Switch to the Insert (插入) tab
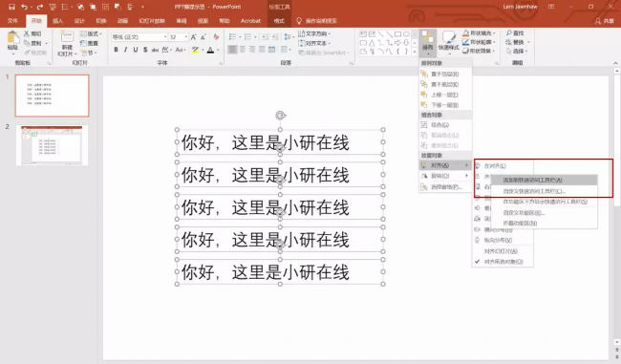This screenshot has width=621, height=364. coord(58,21)
